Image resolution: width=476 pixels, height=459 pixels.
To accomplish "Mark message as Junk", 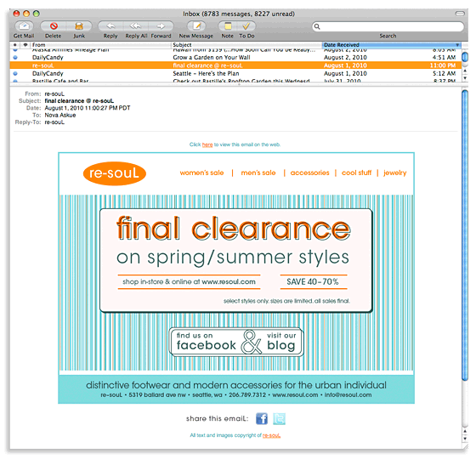I will (79, 26).
